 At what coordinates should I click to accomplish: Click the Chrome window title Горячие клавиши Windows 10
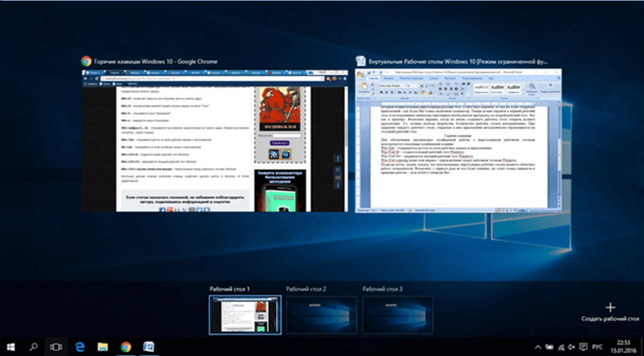155,61
